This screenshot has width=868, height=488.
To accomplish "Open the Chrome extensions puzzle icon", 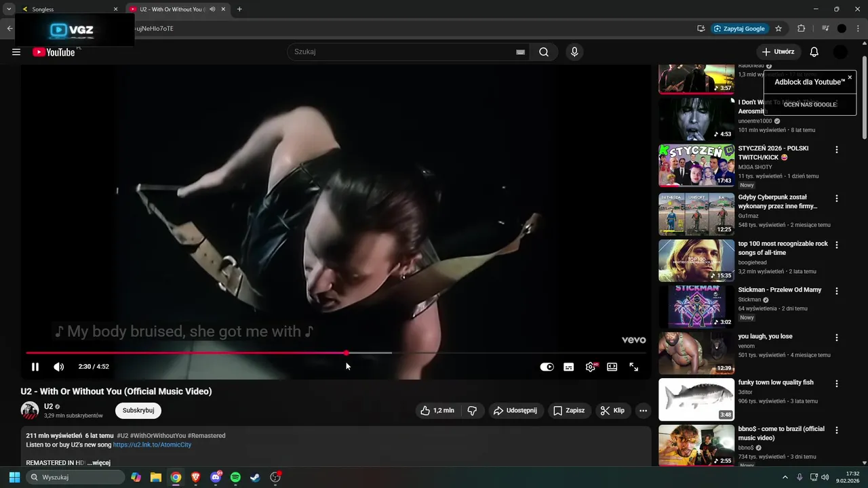I will pos(802,28).
